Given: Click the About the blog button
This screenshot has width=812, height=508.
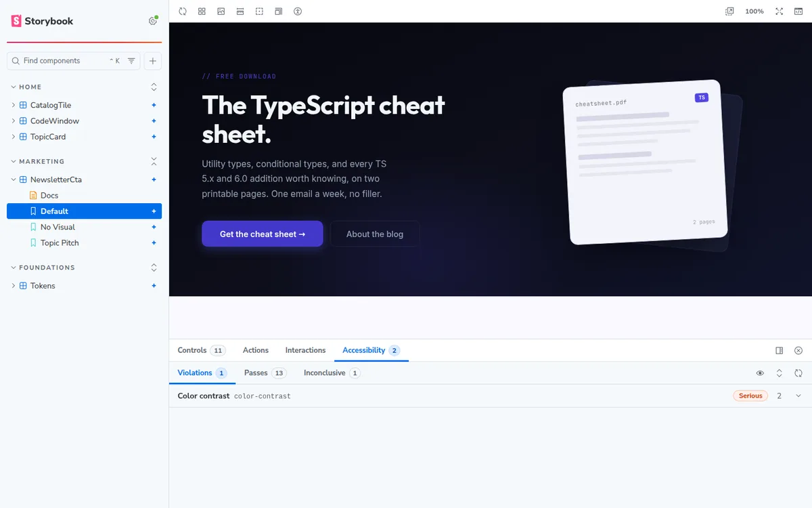Looking at the screenshot, I should coord(375,234).
